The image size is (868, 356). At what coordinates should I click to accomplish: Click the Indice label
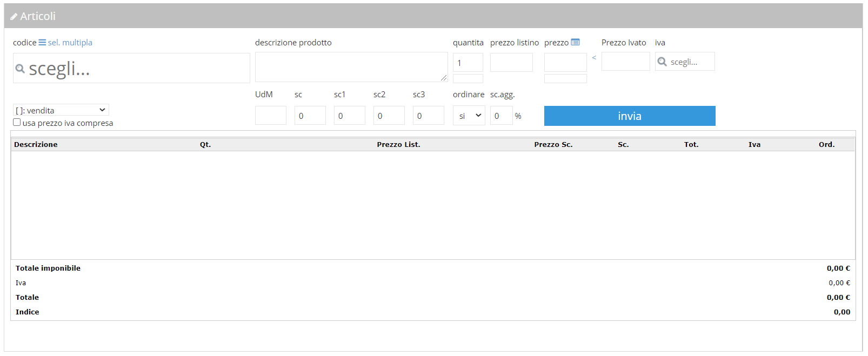pyautogui.click(x=28, y=312)
